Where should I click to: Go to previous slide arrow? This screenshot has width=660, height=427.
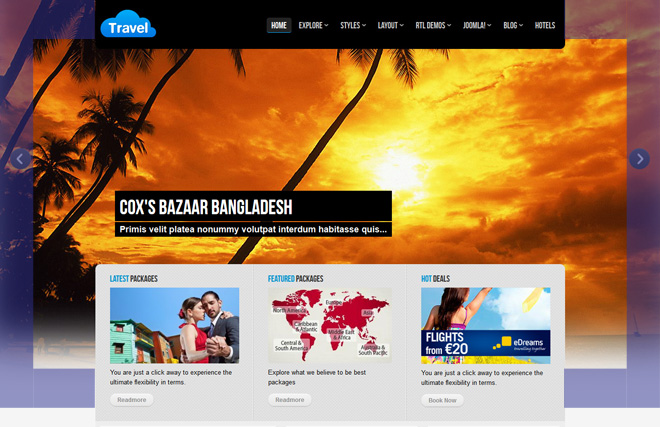point(20,159)
